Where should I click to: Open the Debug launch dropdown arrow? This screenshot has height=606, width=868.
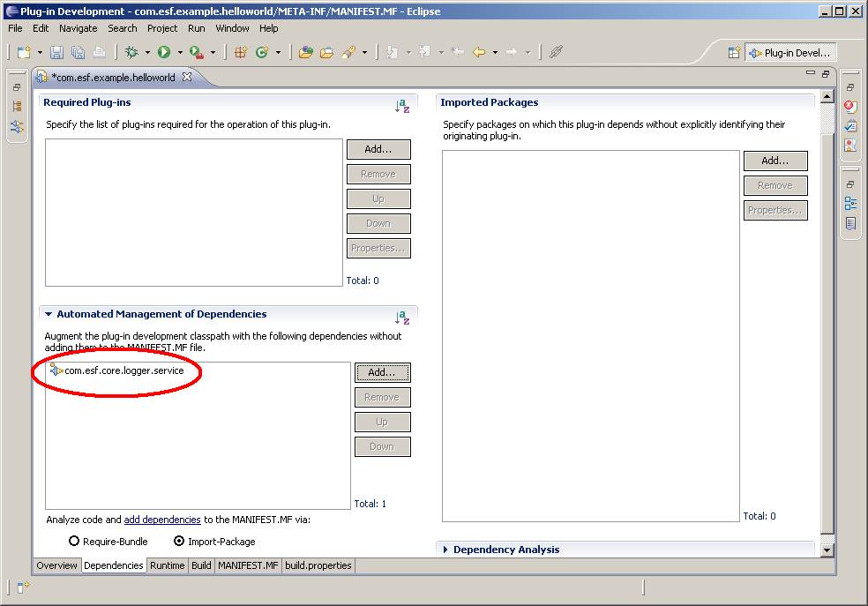148,53
